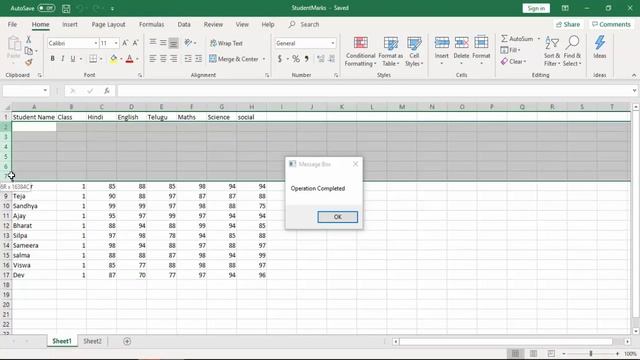Apply the red Font Color

click(129, 59)
